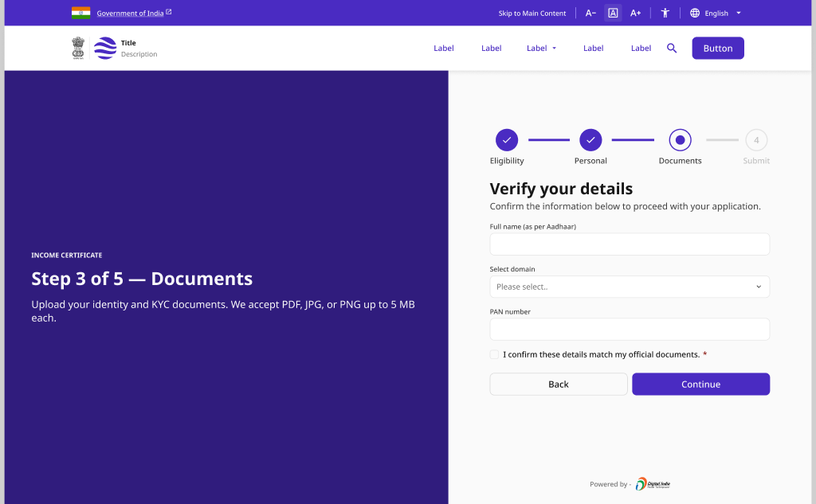Click the default font size A icon

pyautogui.click(x=613, y=13)
